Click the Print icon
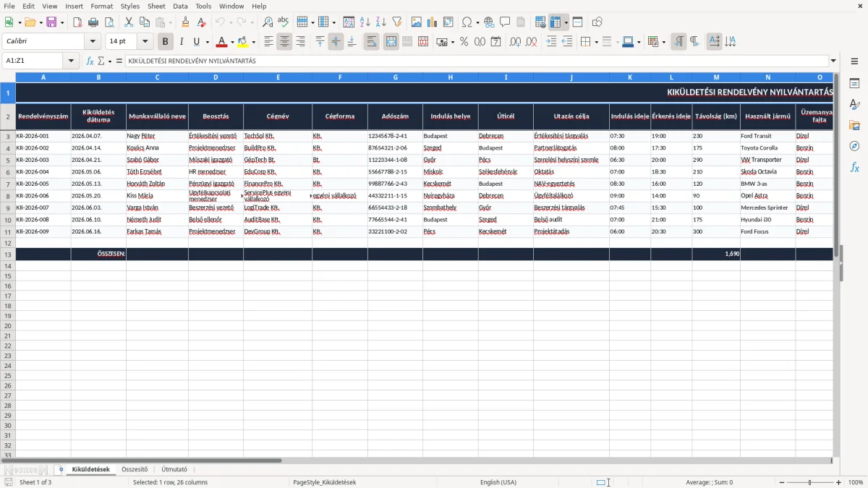This screenshot has width=868, height=488. [93, 22]
